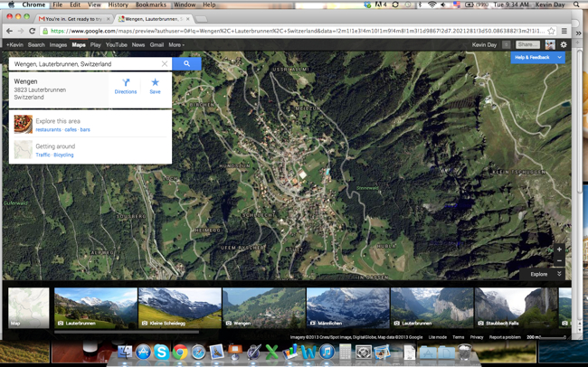Go forward in Chrome
This screenshot has height=367, width=588.
pos(21,31)
